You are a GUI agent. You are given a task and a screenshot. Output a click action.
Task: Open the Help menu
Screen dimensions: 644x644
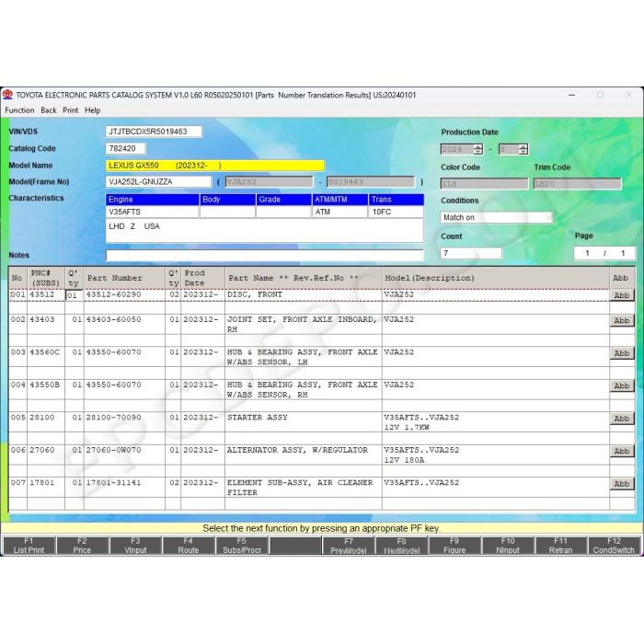92,110
